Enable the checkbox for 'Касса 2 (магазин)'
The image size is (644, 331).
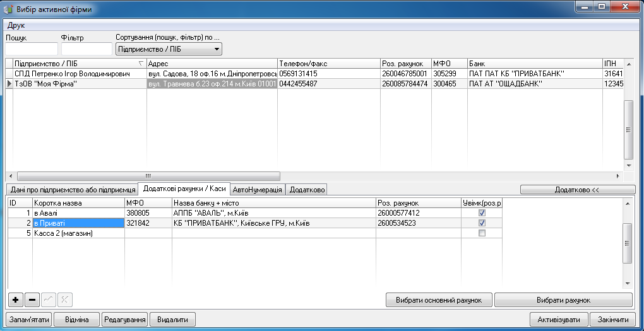pyautogui.click(x=482, y=233)
